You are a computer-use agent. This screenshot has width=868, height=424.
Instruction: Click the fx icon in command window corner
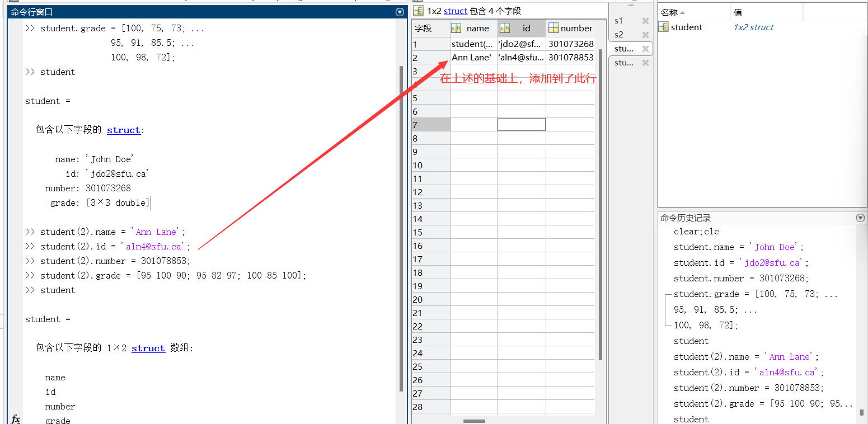[x=16, y=418]
